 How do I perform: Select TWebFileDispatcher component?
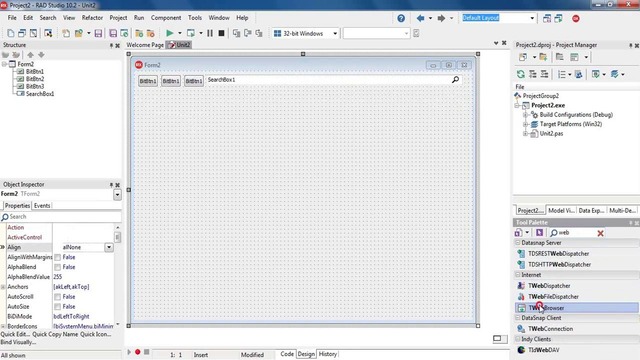tap(553, 297)
